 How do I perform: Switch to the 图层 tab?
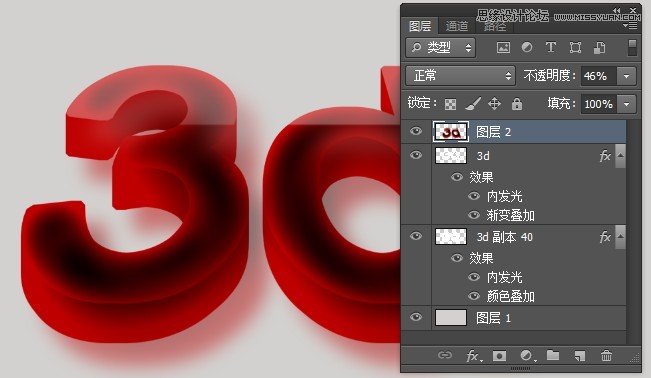[420, 26]
